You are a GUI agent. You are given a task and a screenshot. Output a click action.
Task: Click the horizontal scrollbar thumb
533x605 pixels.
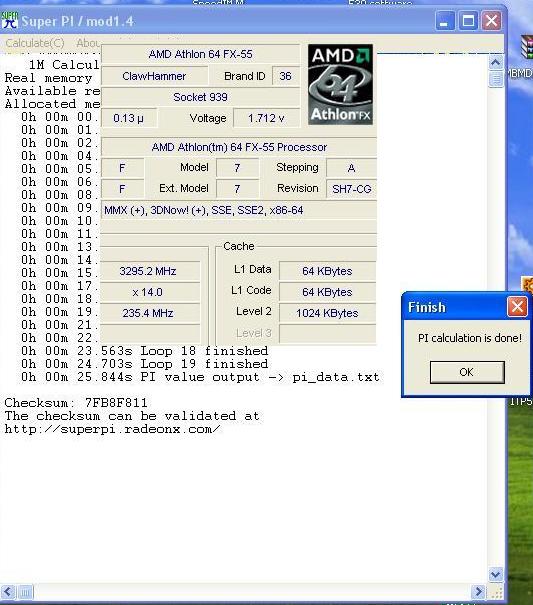pos(26,591)
